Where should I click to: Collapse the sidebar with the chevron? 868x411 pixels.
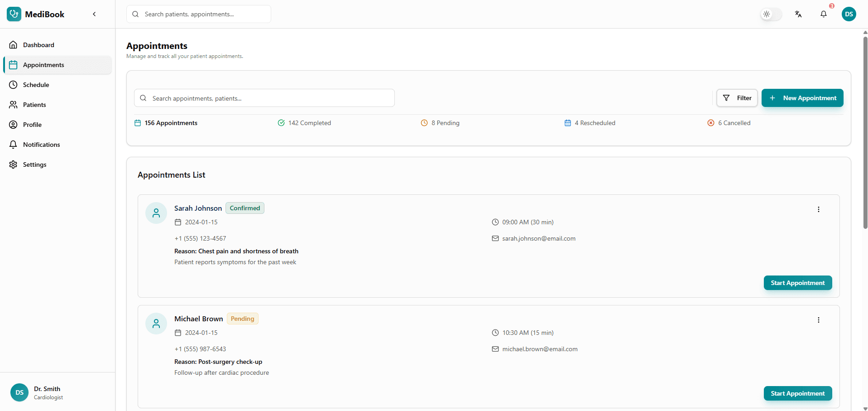click(x=94, y=14)
